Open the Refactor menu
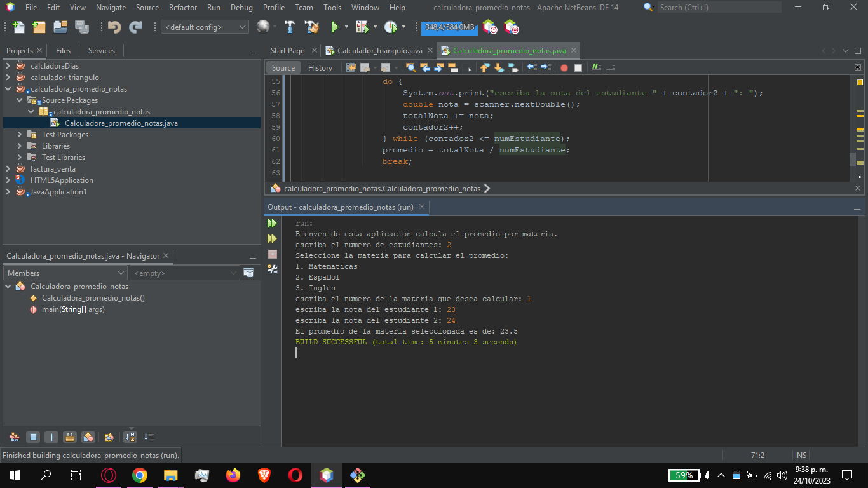Screen dimensions: 868x488 pos(183,8)
